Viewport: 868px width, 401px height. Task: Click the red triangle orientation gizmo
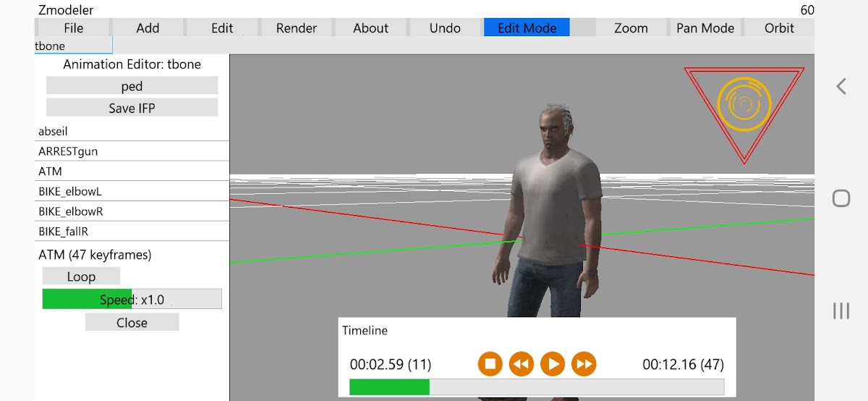coord(744,110)
